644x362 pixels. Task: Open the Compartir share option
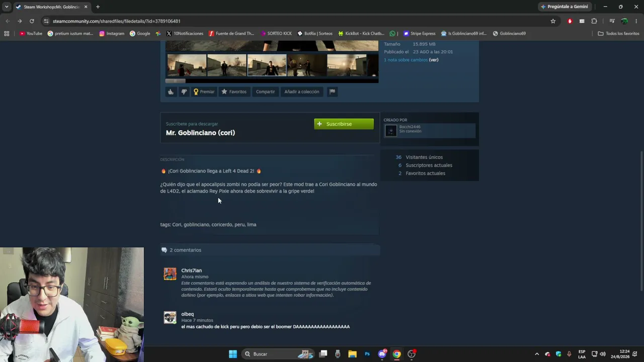point(265,92)
